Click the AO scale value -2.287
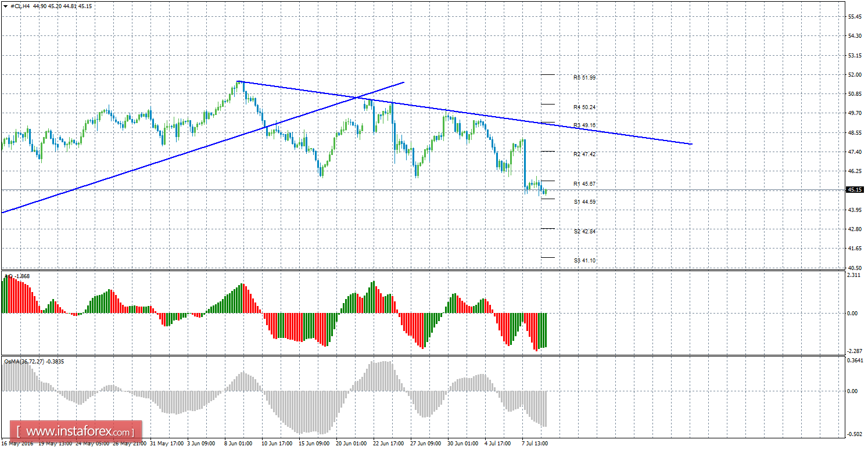The height and width of the screenshot is (450, 868). point(855,350)
